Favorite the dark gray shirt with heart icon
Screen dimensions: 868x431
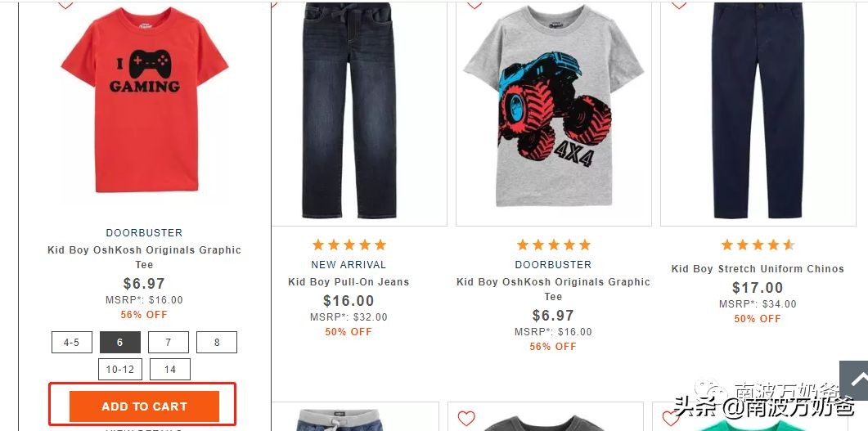[x=466, y=418]
